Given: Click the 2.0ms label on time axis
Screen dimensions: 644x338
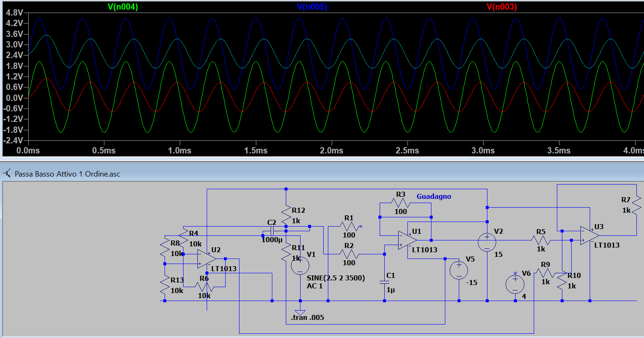Looking at the screenshot, I should 331,151.
